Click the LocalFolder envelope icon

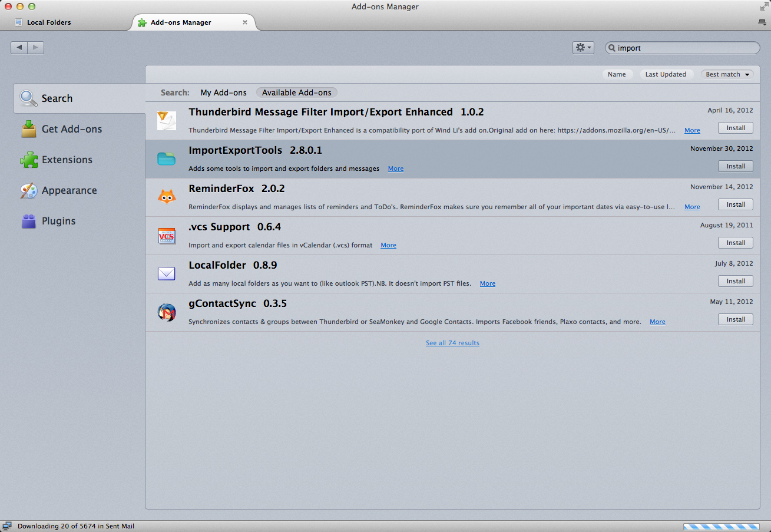(167, 274)
